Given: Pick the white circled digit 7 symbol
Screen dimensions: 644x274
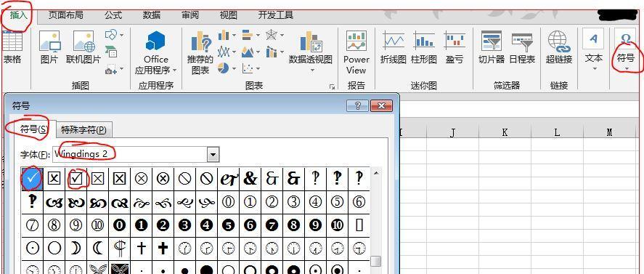Looking at the screenshot, I should pyautogui.click(x=32, y=225).
